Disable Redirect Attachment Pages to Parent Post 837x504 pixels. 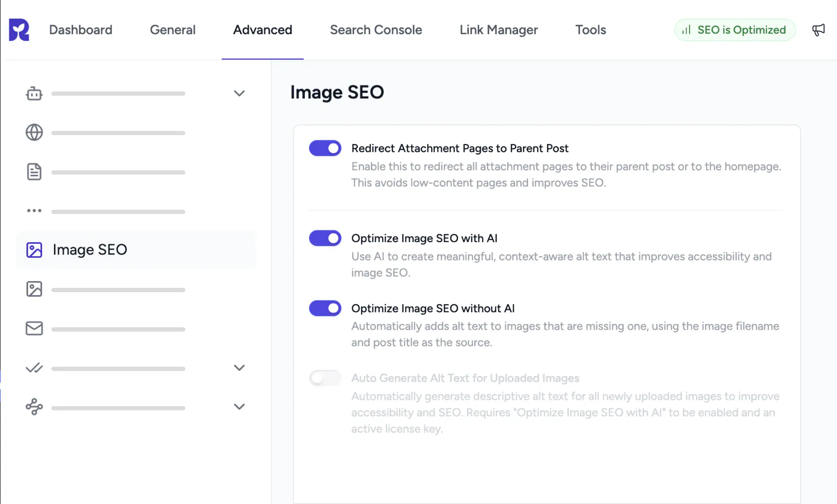(x=325, y=148)
